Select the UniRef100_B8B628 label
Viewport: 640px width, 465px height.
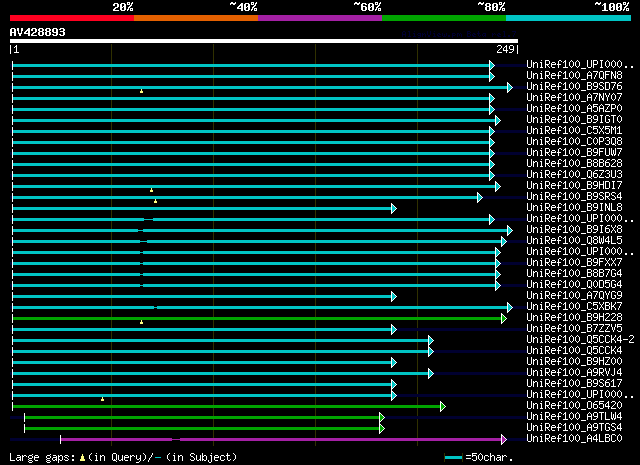(574, 164)
